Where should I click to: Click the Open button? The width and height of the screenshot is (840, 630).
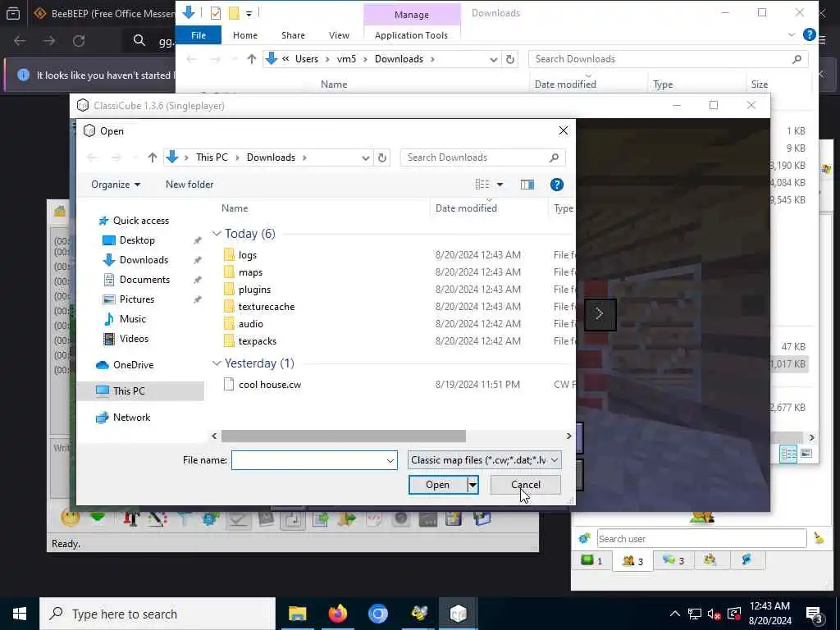point(437,485)
